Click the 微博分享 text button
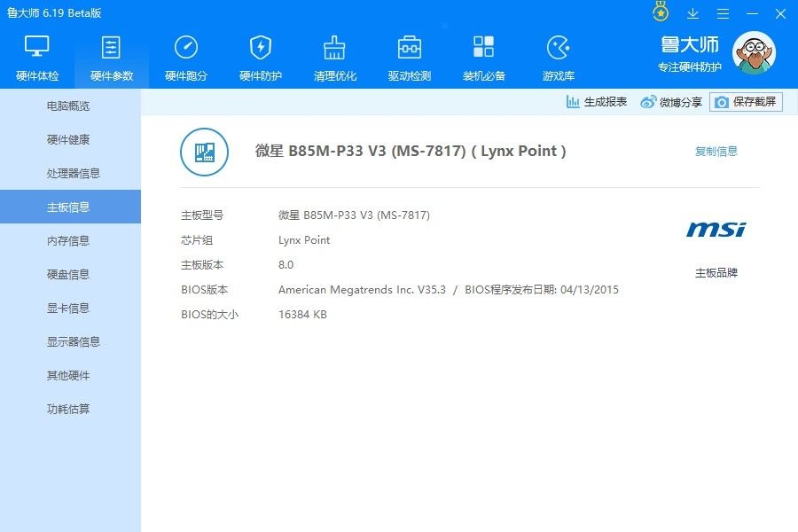The image size is (798, 532). 680,102
